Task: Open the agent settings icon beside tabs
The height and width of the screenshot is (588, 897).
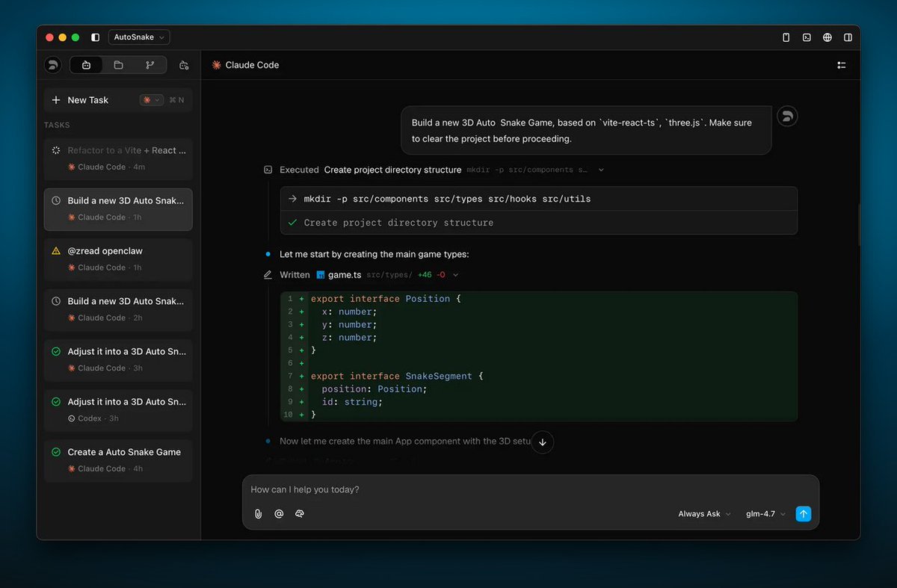Action: pos(184,65)
